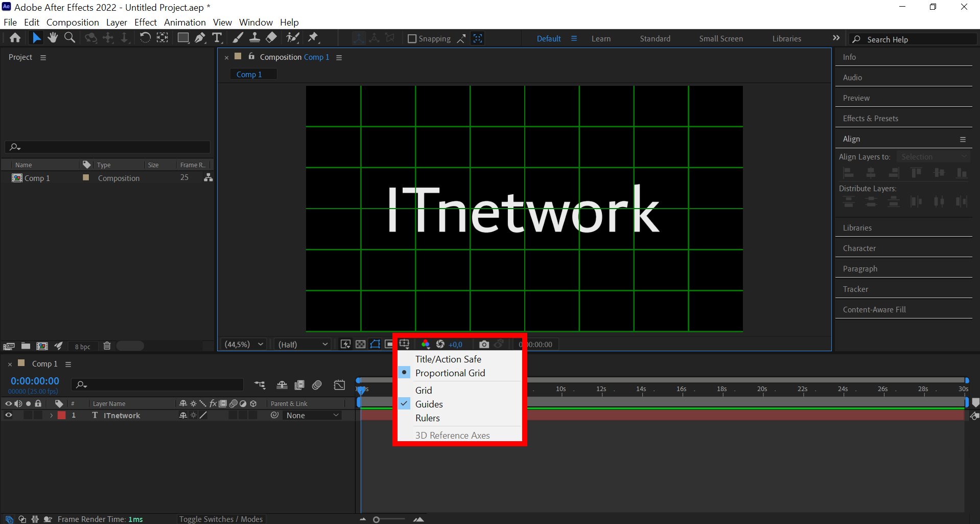Hide the ITnetwork layer via its eye toggle
980x524 pixels.
coord(9,415)
